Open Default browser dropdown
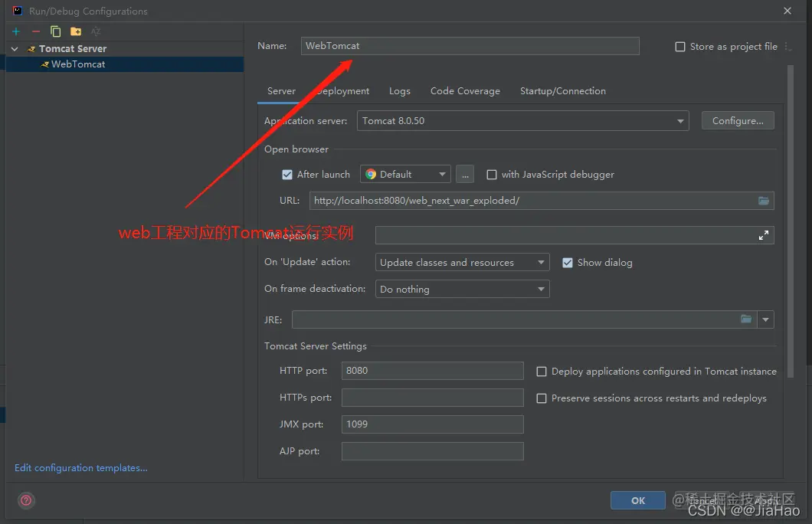The height and width of the screenshot is (524, 812). 405,174
